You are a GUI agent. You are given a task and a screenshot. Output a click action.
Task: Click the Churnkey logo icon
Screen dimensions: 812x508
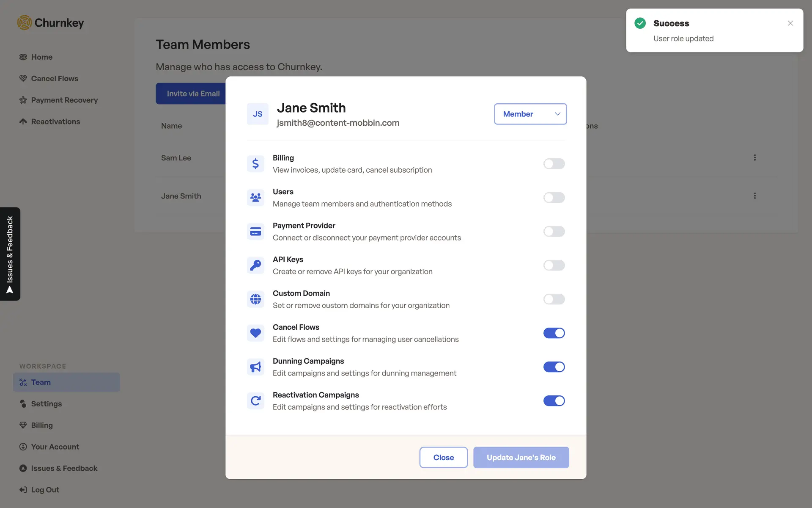(x=25, y=23)
